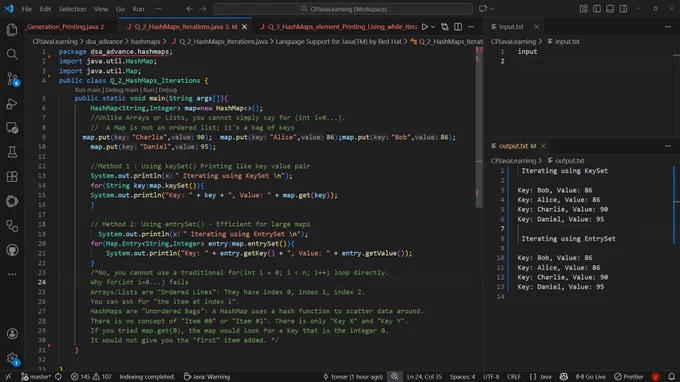Open dropdown next to the Run button
680x382 pixels.
click(x=433, y=27)
